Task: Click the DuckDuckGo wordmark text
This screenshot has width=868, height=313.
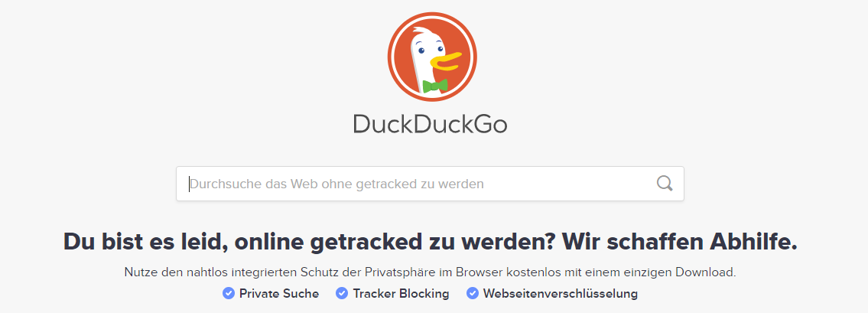Action: point(430,126)
